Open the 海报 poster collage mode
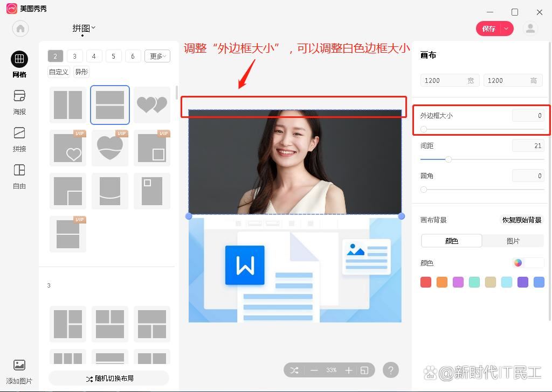This screenshot has height=392, width=552. [19, 102]
